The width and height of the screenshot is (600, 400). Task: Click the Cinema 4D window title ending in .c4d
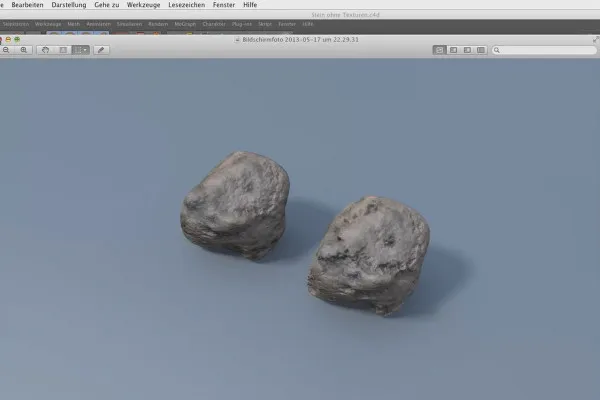345,15
